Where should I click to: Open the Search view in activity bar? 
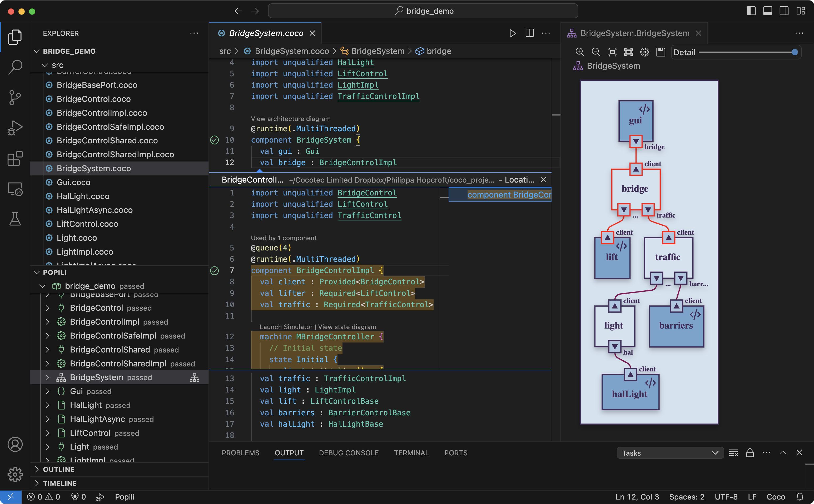click(15, 67)
